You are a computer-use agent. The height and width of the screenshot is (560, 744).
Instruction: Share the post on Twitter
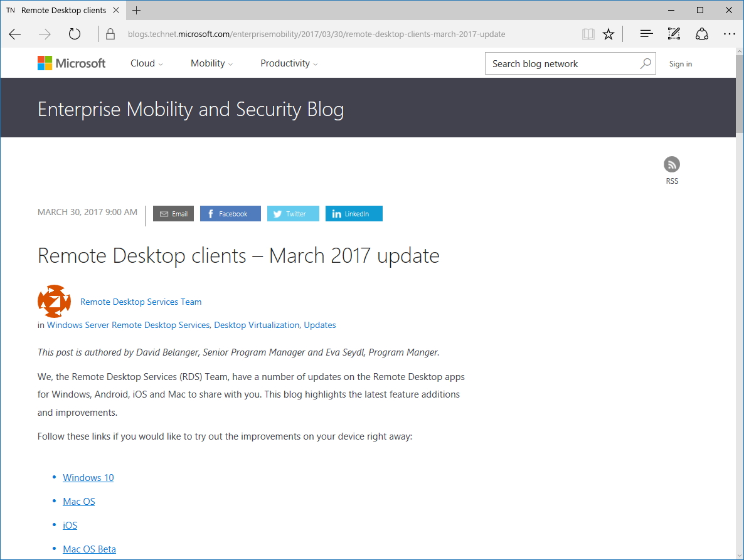coord(293,213)
